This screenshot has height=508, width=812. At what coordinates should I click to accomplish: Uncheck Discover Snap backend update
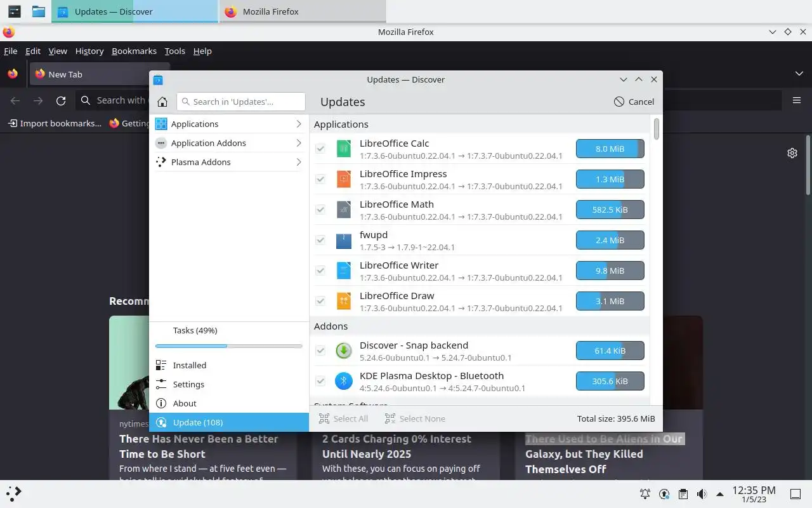(320, 351)
